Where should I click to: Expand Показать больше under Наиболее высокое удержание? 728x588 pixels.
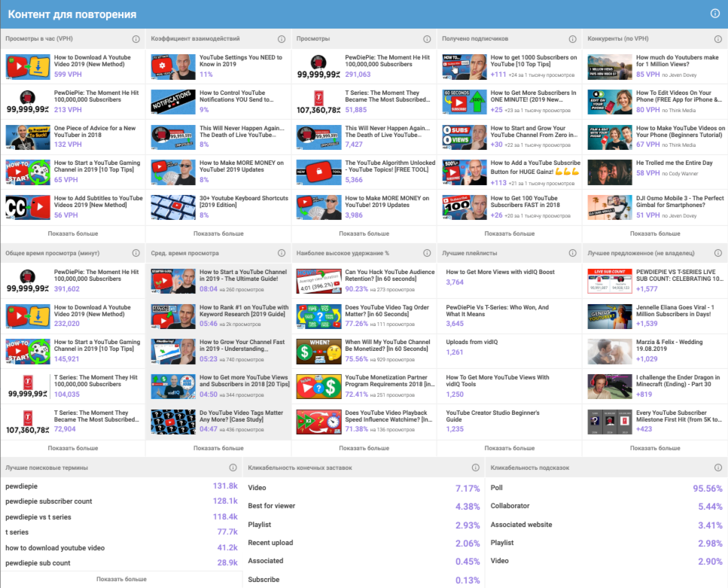coord(364,448)
